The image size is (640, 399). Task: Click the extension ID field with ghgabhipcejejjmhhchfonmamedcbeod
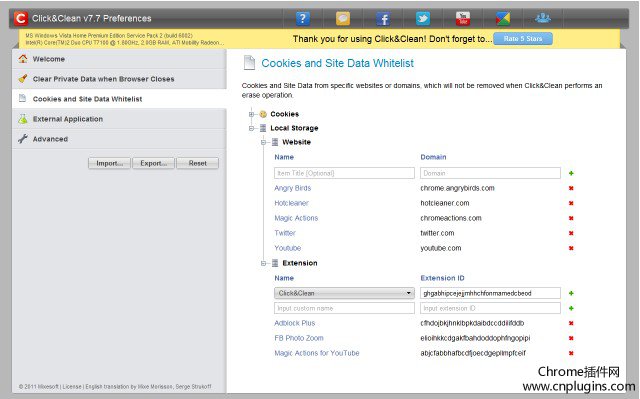[490, 293]
